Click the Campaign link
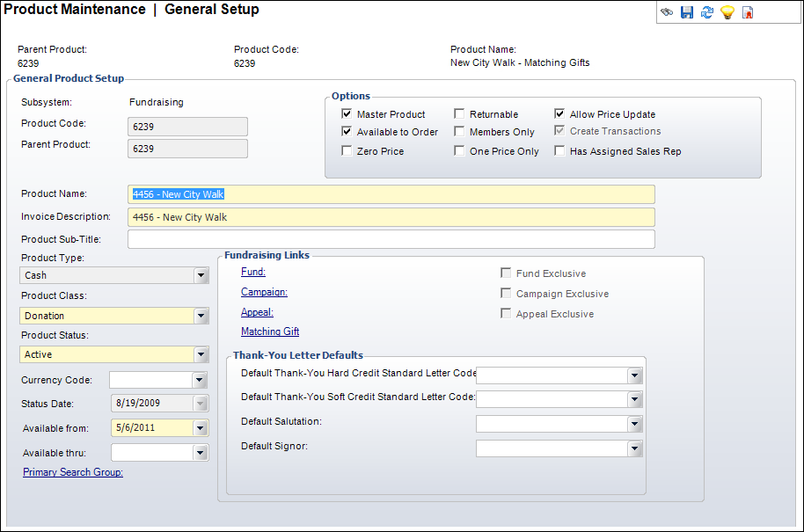This screenshot has width=804, height=532. (264, 292)
